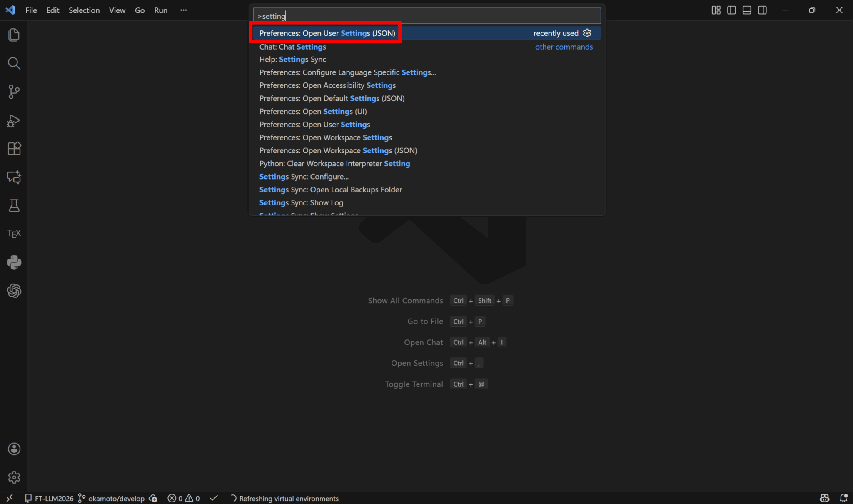Open the Extensions view
Screen dimensions: 853x504
(14, 149)
